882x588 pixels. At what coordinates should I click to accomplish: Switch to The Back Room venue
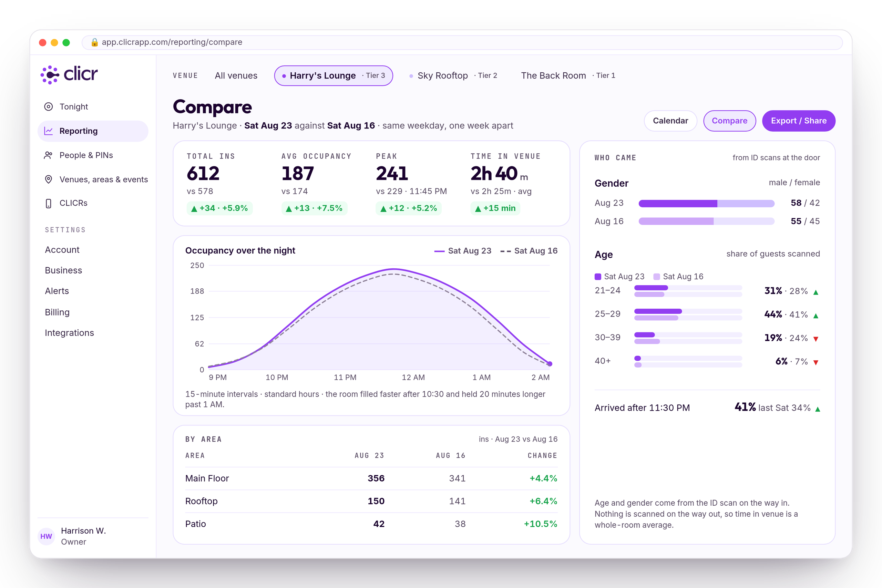[568, 76]
